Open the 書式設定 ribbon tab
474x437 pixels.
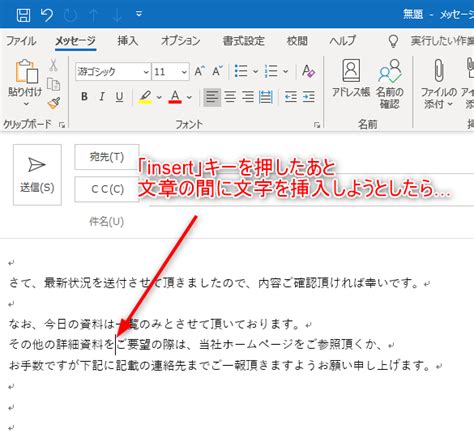244,41
